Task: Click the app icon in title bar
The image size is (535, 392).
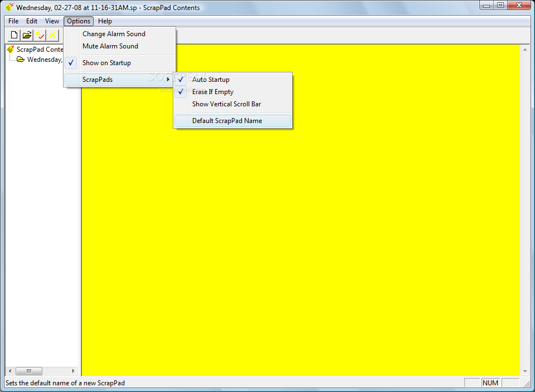Action: click(9, 7)
